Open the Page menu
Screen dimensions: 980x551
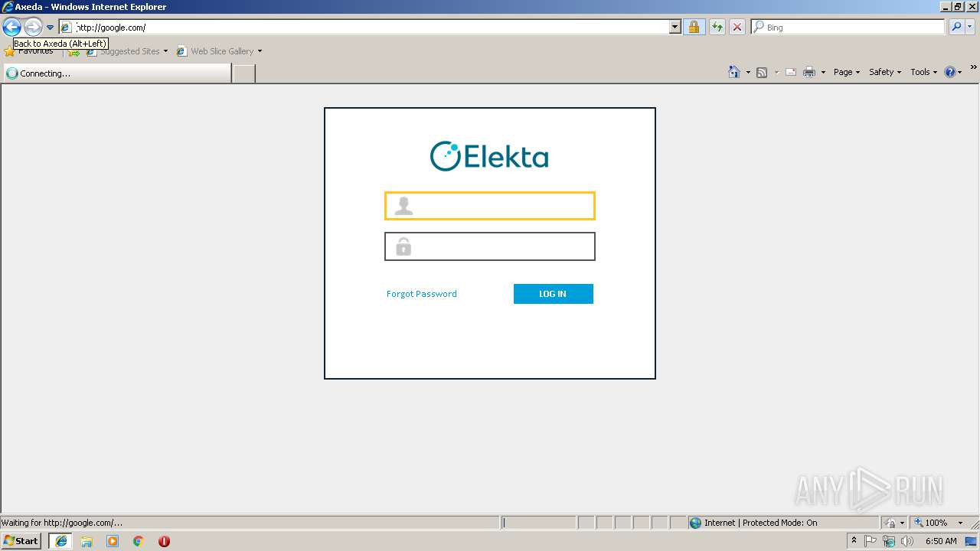[847, 72]
